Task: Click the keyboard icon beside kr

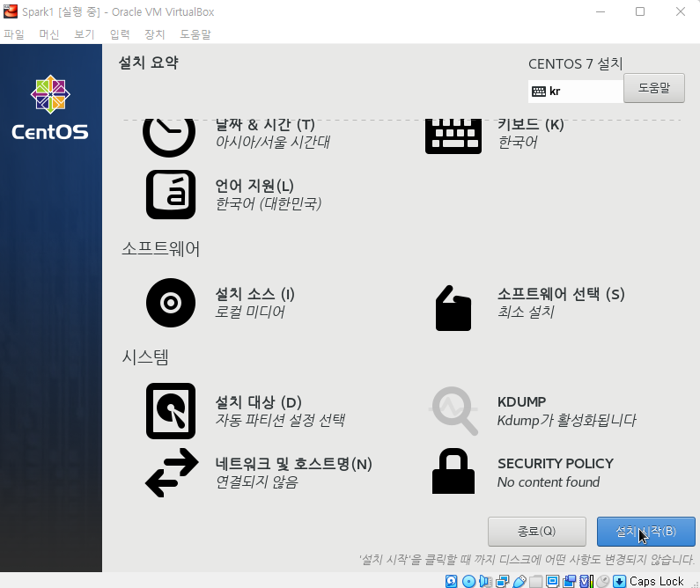Action: pos(539,92)
